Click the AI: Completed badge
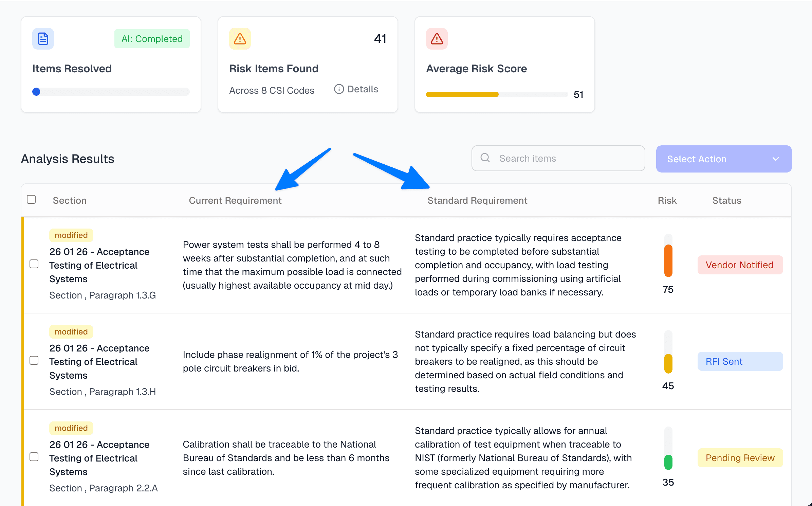 coord(152,39)
